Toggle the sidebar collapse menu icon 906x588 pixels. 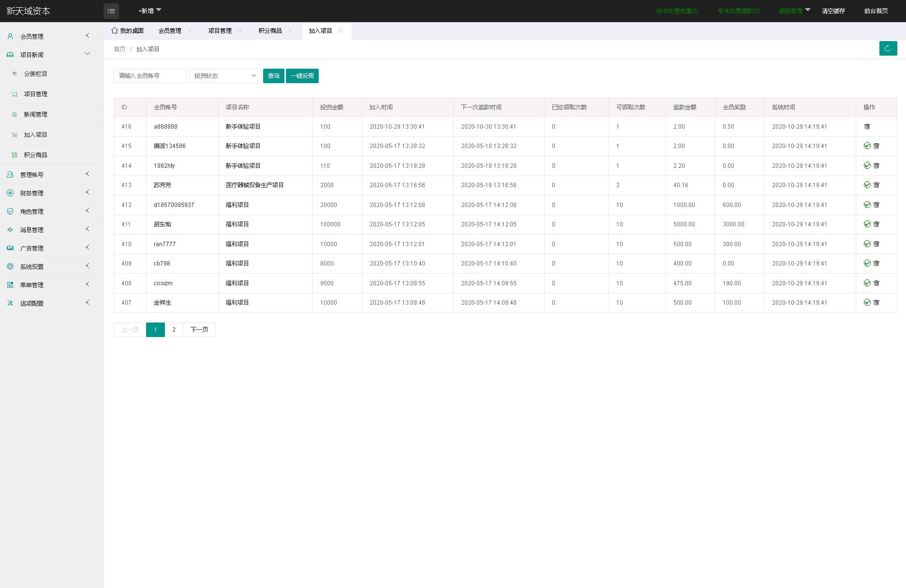111,11
